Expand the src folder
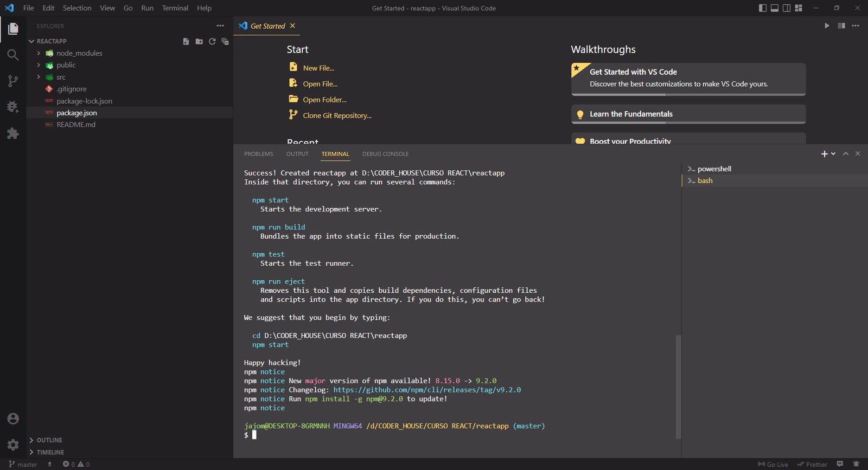Screen dimensions: 868x470 click(39, 77)
